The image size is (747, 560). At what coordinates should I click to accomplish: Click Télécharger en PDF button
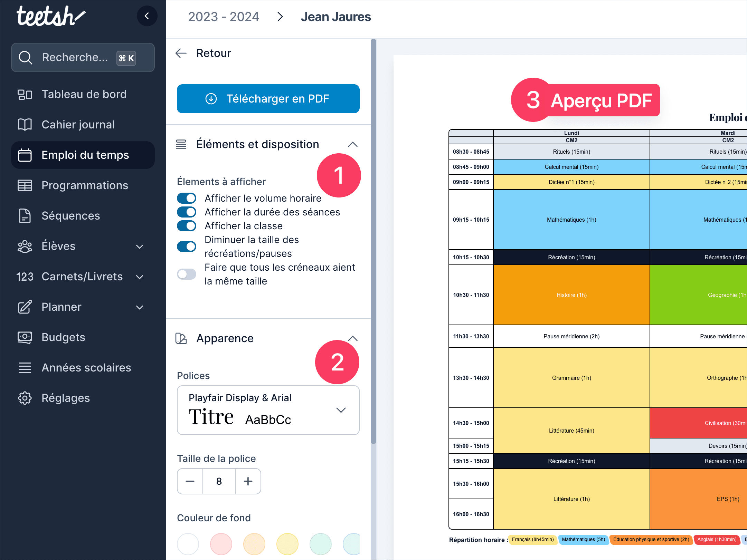[x=268, y=99]
